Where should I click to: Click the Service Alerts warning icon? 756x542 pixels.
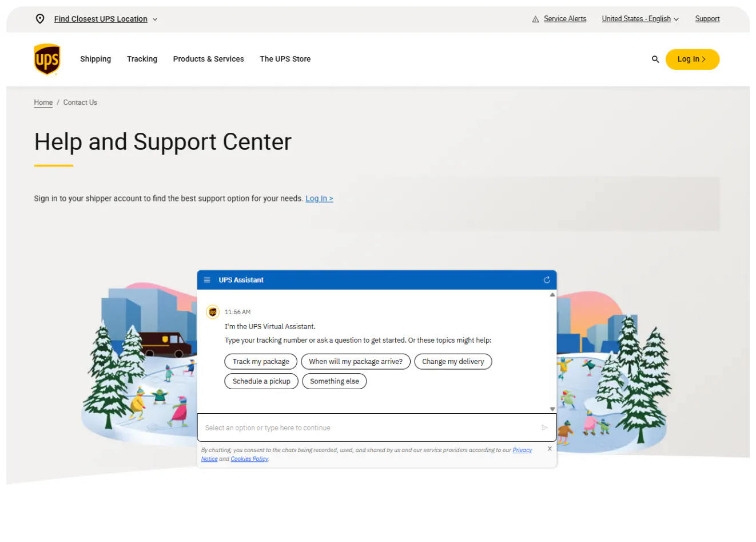tap(535, 19)
